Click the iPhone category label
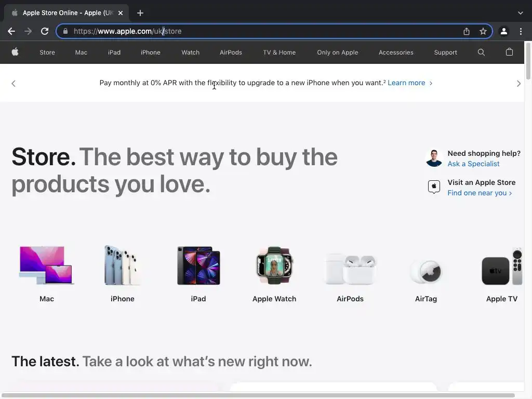Image resolution: width=532 pixels, height=399 pixels. coord(123,299)
